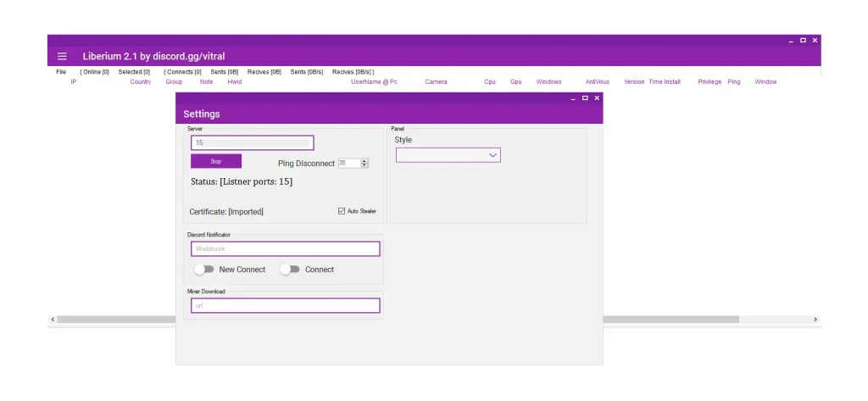Image resolution: width=868 pixels, height=401 pixels.
Task: Click the Recives [0B/s] status entry
Action: 353,72
